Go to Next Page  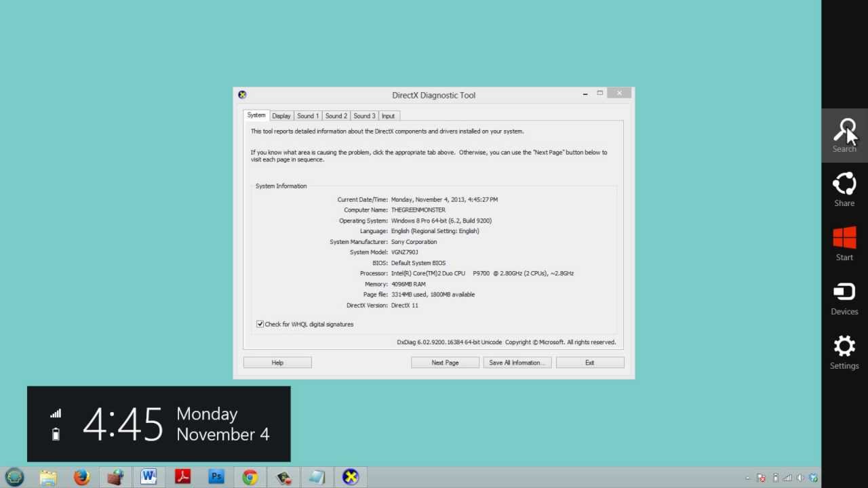tap(445, 363)
